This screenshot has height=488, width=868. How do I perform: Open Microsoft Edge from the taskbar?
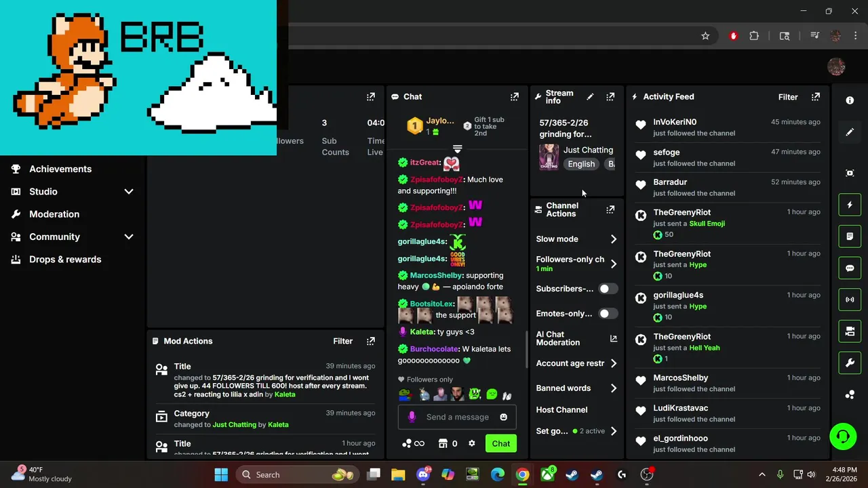point(498,474)
